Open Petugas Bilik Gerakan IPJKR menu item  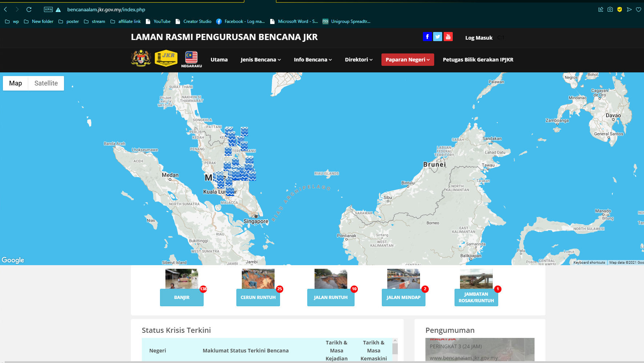(478, 60)
